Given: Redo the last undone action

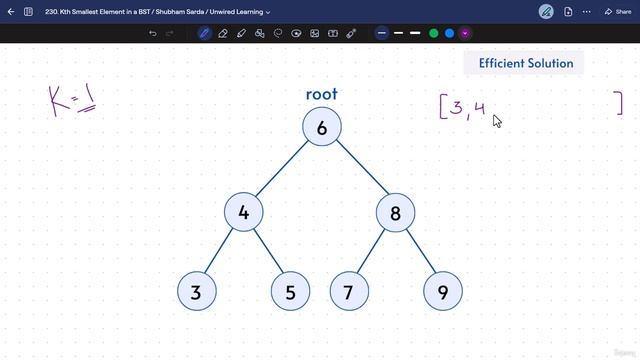Looking at the screenshot, I should (x=169, y=33).
